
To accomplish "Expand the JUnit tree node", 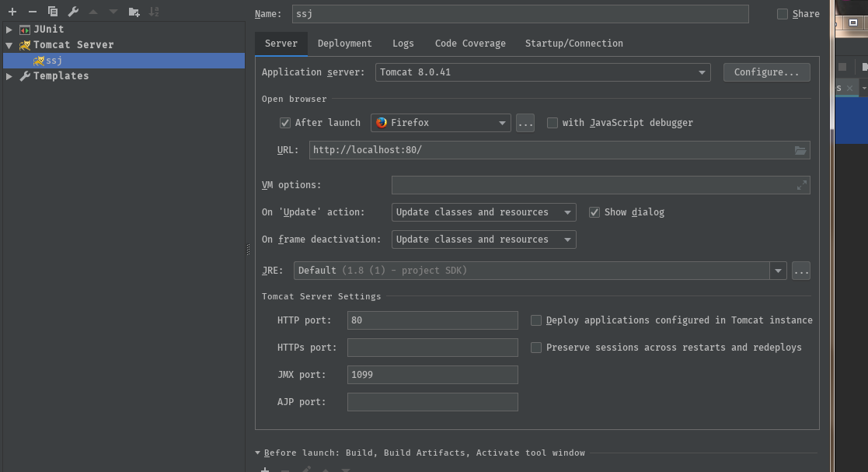I will (x=9, y=30).
